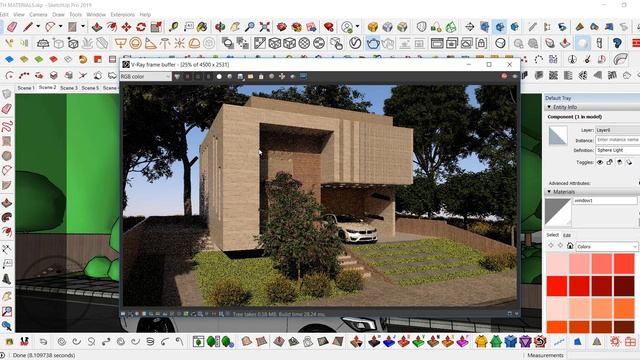Open the Layer dropdown in Entity Info
Viewport: 640px width, 360px height.
(x=618, y=130)
